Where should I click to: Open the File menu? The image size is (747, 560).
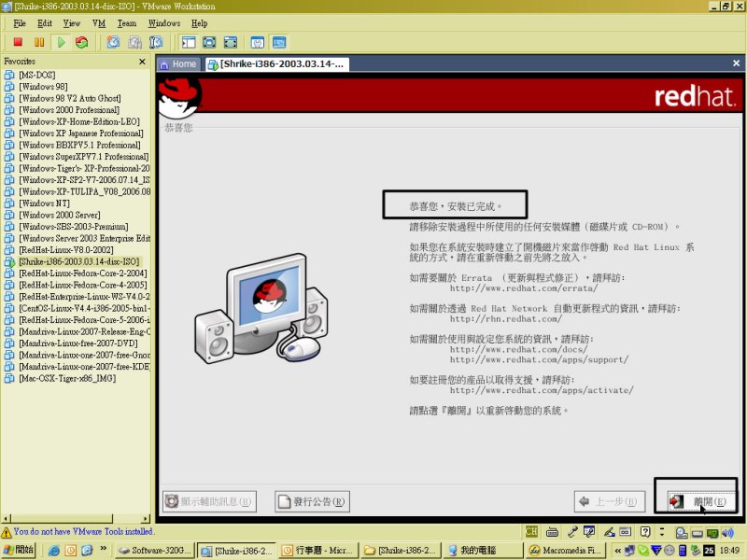coord(20,23)
